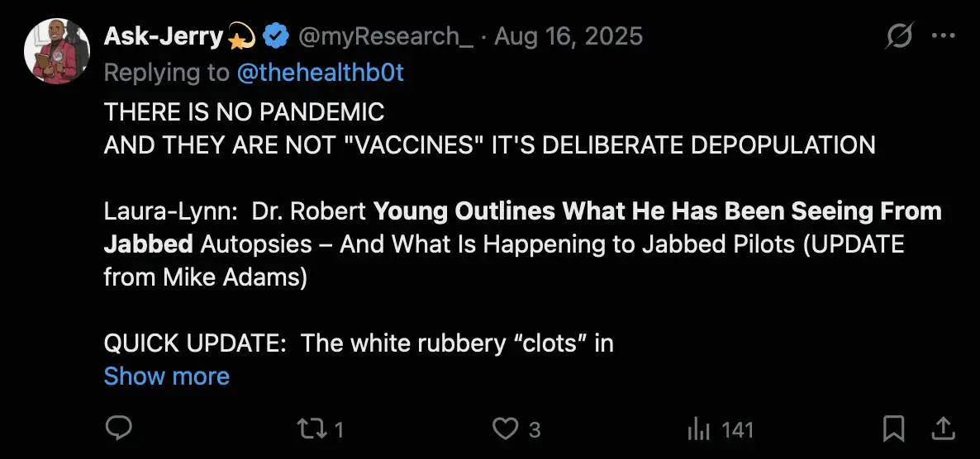This screenshot has height=459, width=980.
Task: Click the repost count of 1
Action: [339, 429]
